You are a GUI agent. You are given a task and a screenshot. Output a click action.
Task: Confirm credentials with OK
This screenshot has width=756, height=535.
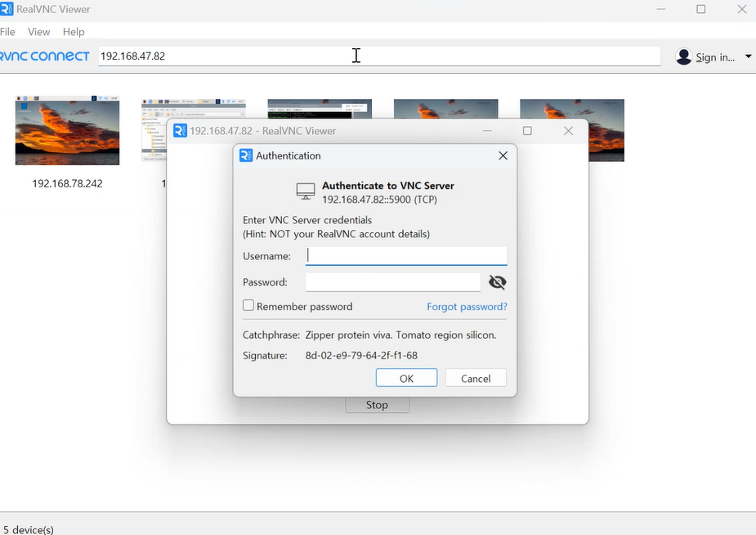pos(406,378)
